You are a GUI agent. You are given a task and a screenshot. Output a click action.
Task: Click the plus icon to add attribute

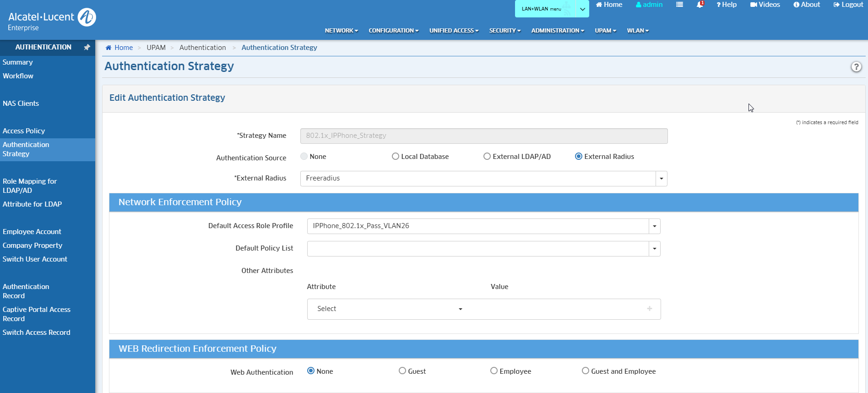[649, 309]
